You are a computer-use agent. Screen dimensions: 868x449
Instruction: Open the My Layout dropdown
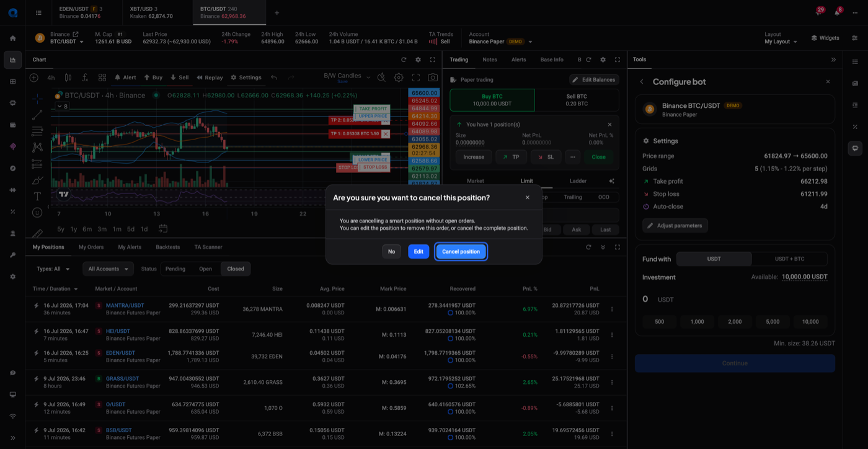click(781, 42)
